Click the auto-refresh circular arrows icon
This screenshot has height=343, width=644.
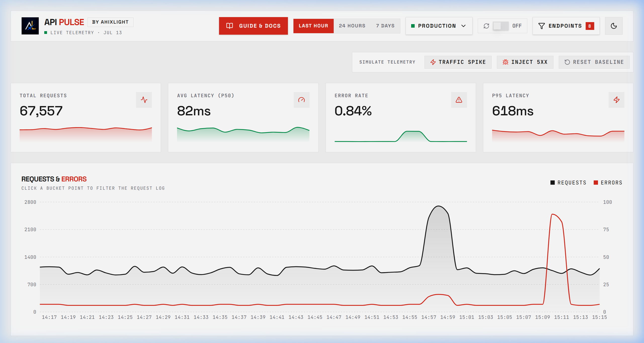pos(486,26)
